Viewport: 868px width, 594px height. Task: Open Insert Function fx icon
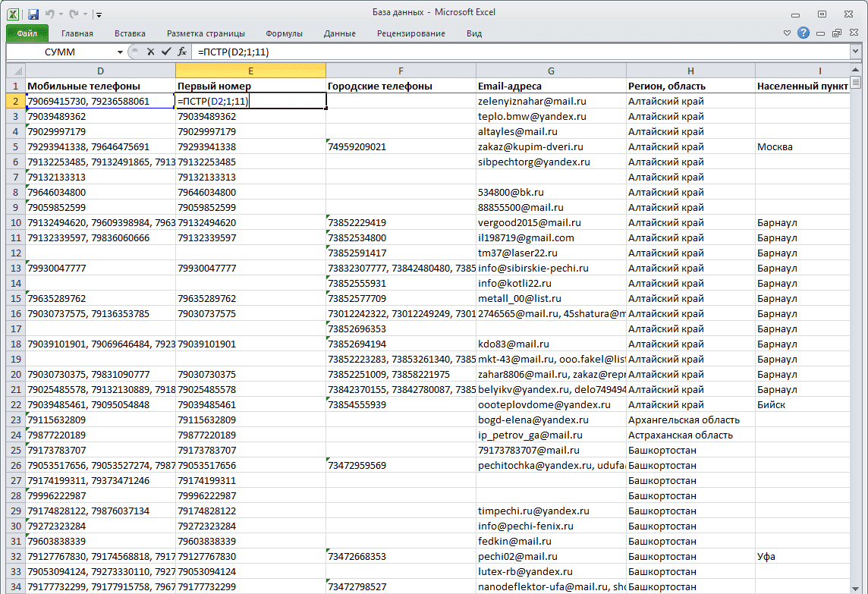182,52
